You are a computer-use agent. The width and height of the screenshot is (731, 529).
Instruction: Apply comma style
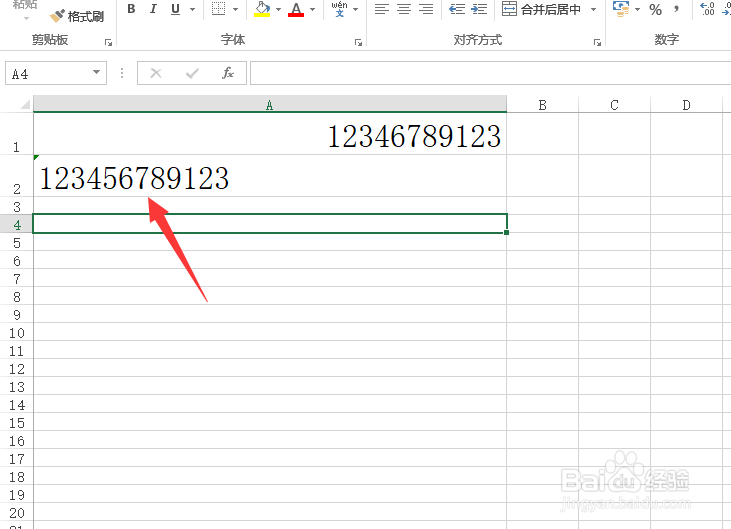(x=676, y=9)
